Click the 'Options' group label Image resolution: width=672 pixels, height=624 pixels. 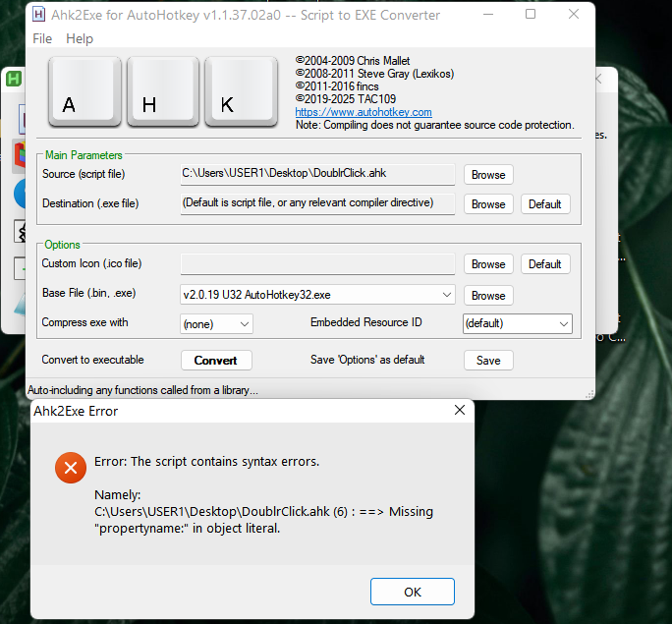tap(62, 245)
